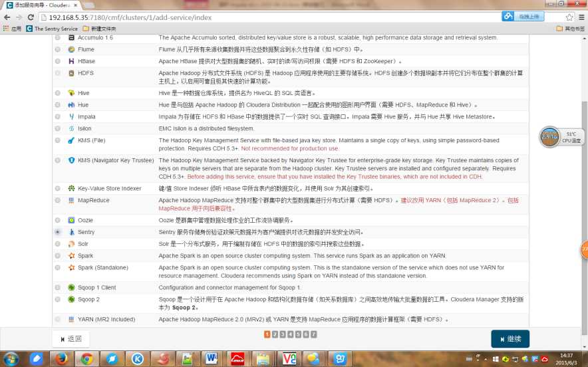Open Firefox from the taskbar

(x=61, y=359)
